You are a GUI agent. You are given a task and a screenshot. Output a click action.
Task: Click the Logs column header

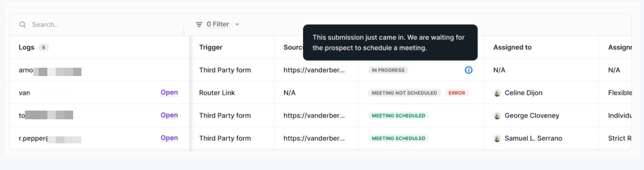tap(26, 47)
